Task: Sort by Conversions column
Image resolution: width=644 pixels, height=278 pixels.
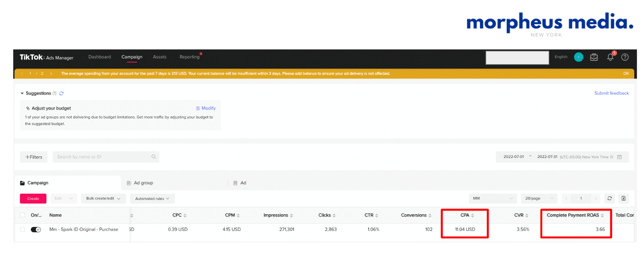Action: [x=430, y=215]
